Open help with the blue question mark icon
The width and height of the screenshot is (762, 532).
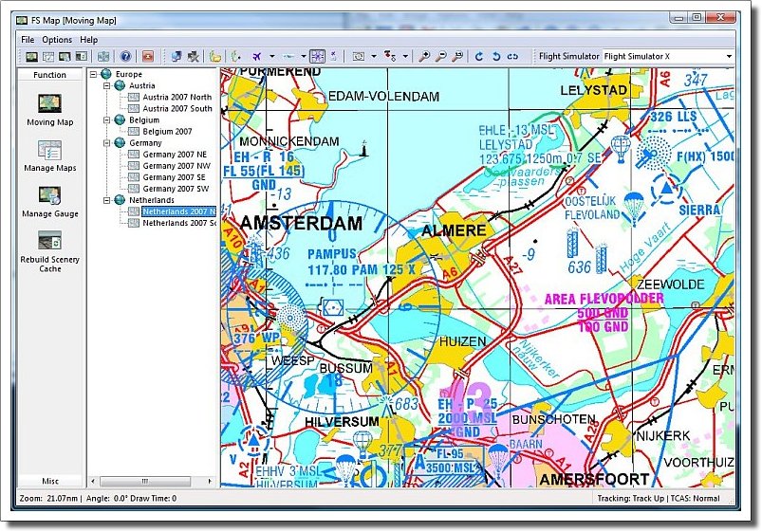tap(126, 57)
